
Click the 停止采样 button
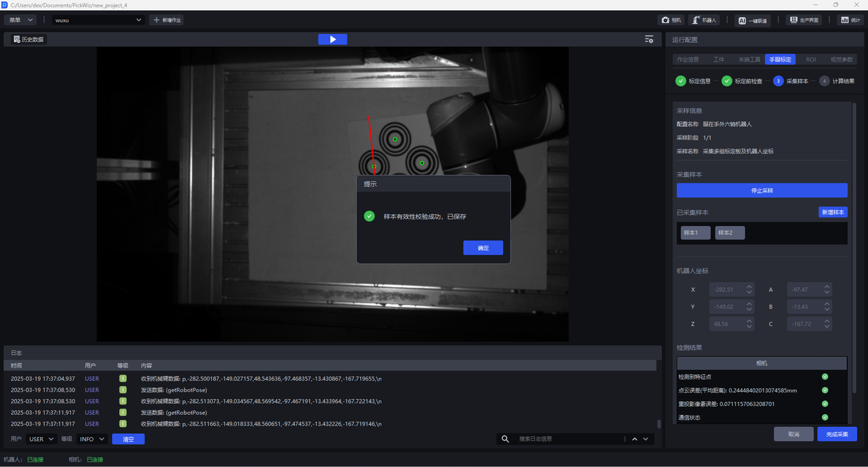click(762, 191)
